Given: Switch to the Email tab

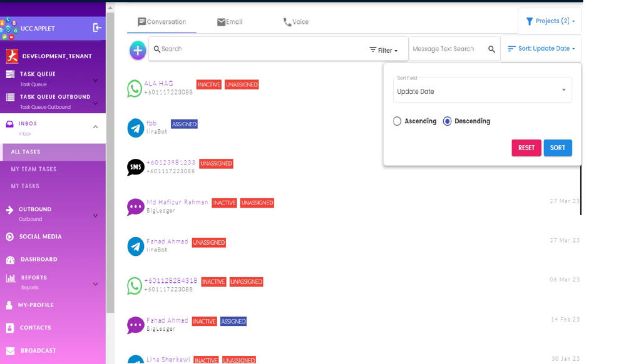Looking at the screenshot, I should coord(229,22).
